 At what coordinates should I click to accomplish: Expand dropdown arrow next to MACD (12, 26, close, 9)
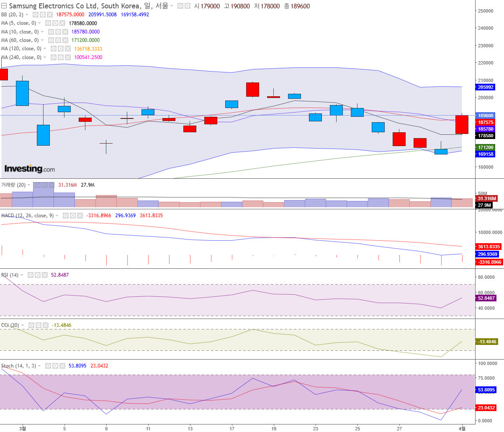pos(57,216)
